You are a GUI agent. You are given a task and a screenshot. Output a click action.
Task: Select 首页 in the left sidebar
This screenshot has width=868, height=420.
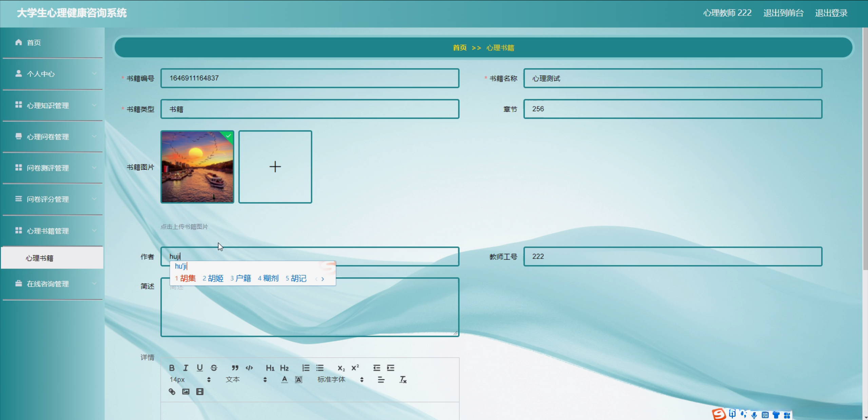(34, 43)
